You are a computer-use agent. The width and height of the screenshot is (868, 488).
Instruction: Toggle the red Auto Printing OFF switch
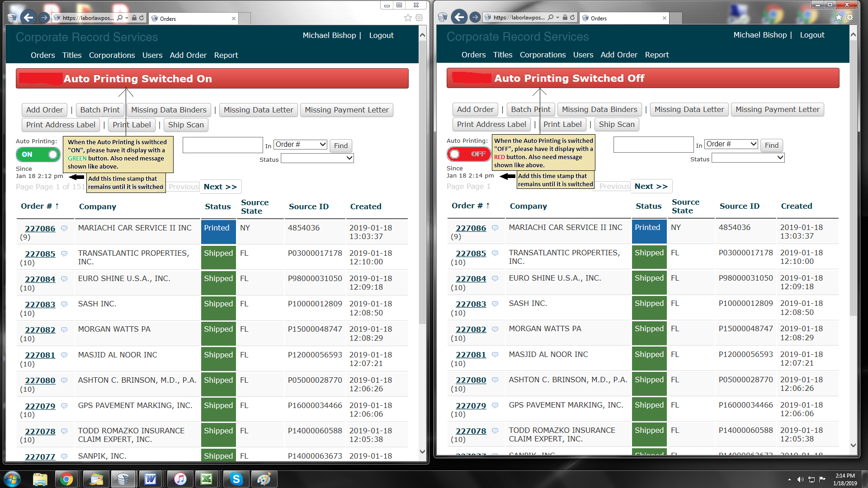click(x=469, y=154)
